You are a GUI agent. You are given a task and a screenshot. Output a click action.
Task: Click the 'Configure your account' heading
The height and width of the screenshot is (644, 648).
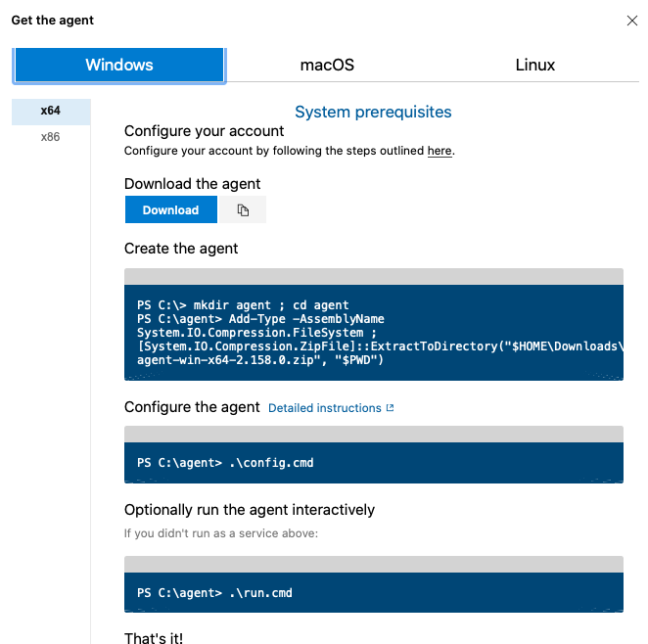pyautogui.click(x=204, y=131)
